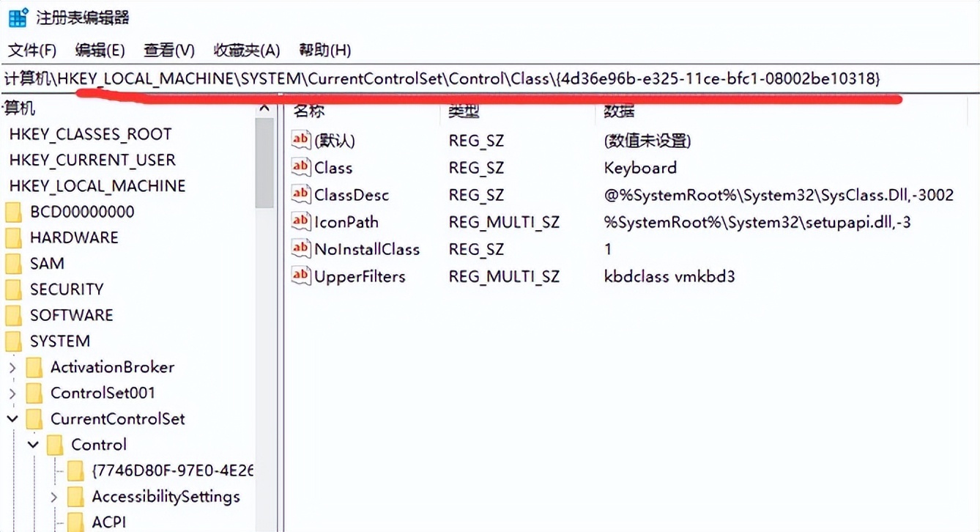980x532 pixels.
Task: Click the registry path address bar
Action: click(439, 78)
